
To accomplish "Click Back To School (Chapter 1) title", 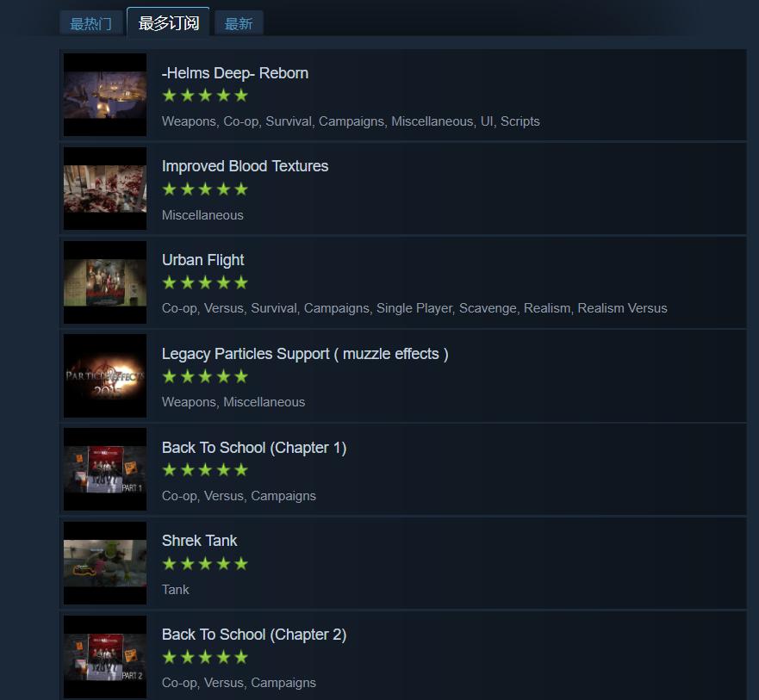I will pos(254,448).
